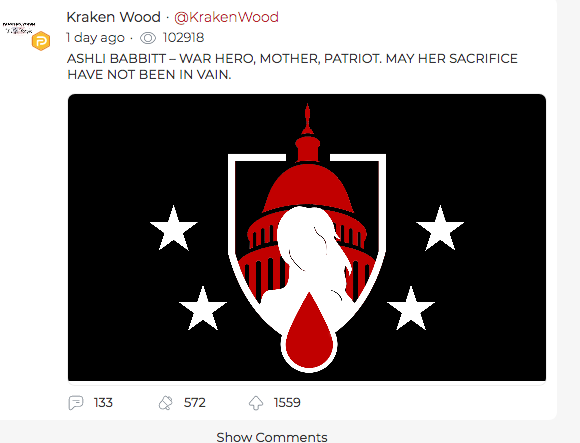Image resolution: width=580 pixels, height=443 pixels.
Task: Click the 572 echoes count
Action: click(x=195, y=403)
